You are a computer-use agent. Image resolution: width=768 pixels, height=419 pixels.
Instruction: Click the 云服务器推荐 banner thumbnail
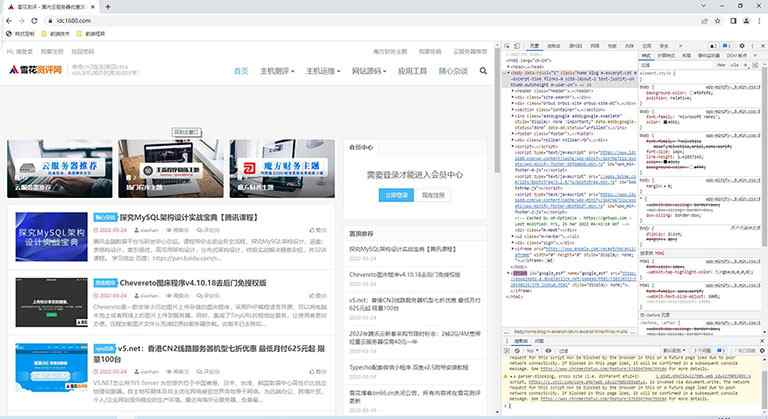coord(60,169)
